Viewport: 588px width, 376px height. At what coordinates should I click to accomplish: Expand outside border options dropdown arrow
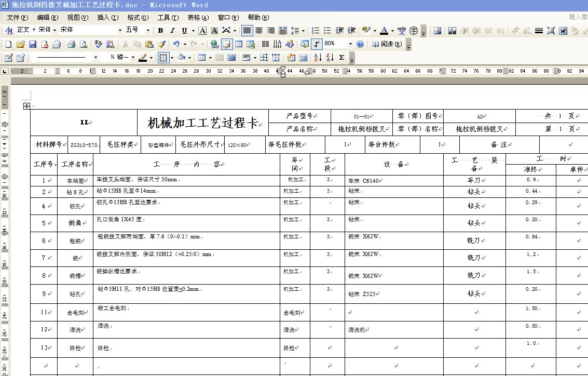[x=172, y=58]
